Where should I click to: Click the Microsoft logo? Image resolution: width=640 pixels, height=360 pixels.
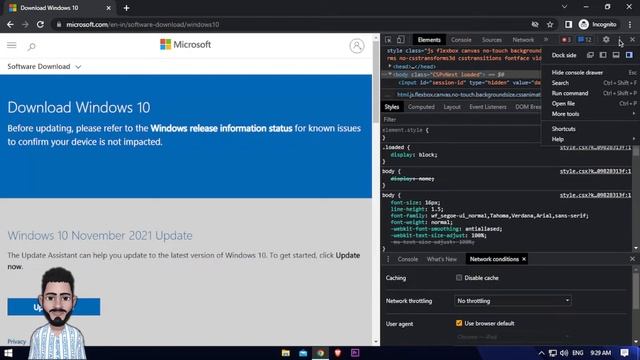click(185, 44)
